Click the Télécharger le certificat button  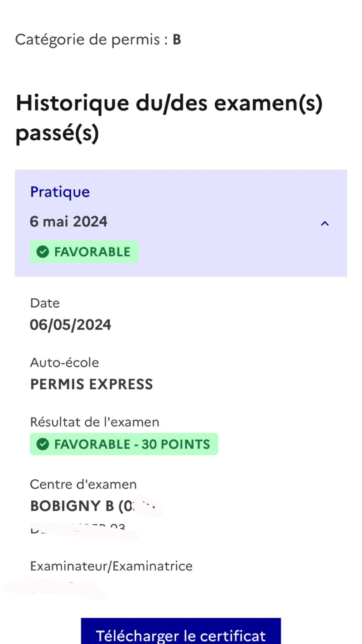coord(181,634)
